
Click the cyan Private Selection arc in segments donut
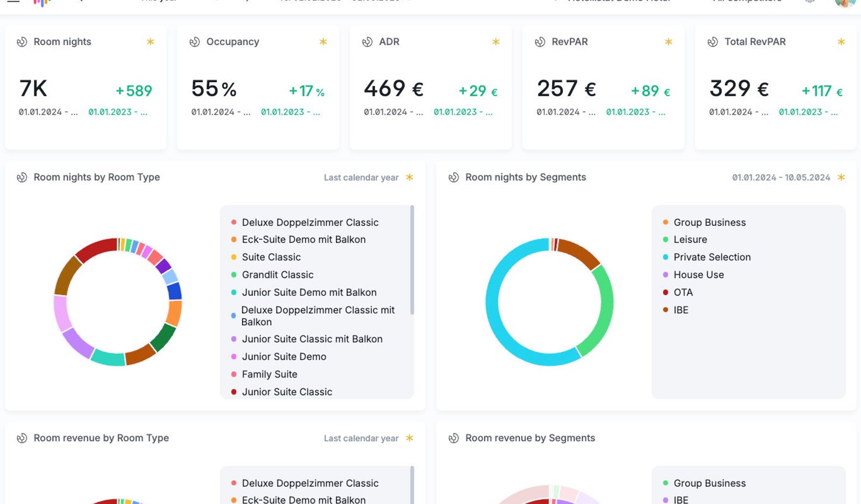[493, 309]
